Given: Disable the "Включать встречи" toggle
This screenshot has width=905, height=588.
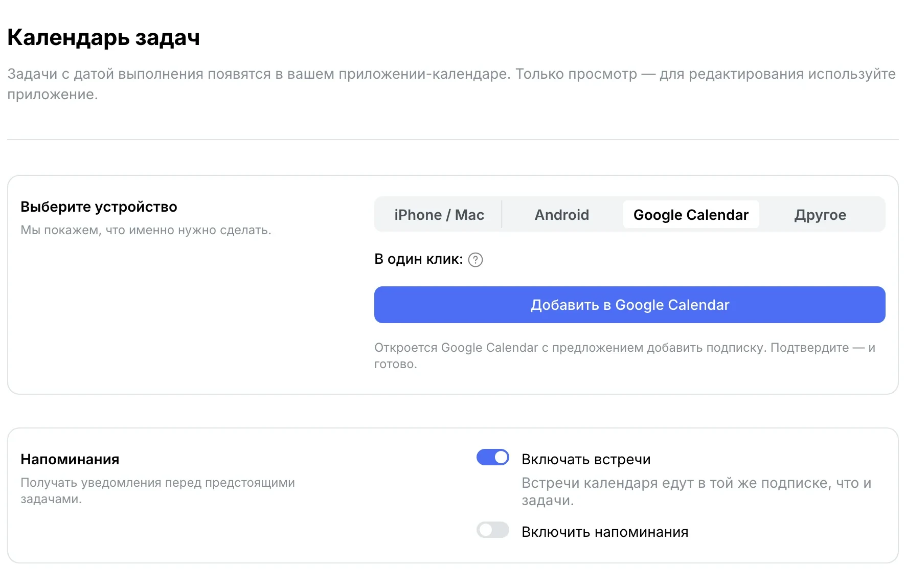Looking at the screenshot, I should 493,457.
